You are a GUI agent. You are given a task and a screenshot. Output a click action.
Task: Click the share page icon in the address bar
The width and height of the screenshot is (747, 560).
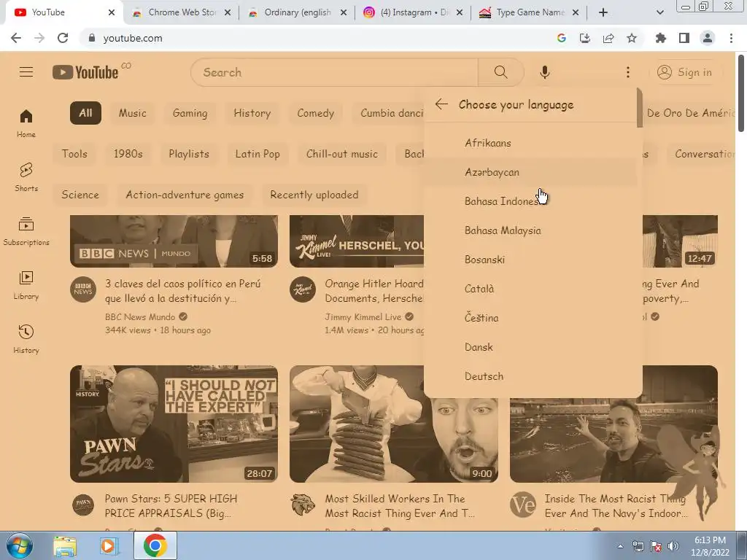tap(608, 38)
